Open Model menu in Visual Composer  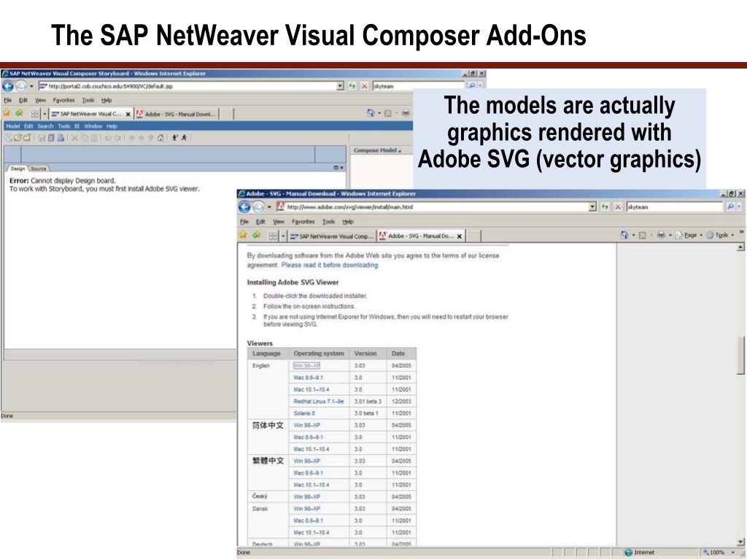point(13,126)
